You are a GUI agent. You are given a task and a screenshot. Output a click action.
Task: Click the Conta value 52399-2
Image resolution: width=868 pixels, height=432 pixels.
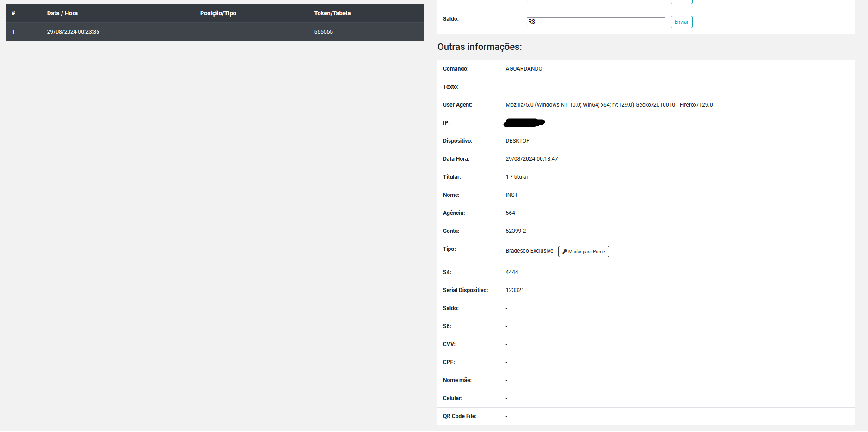[x=516, y=231]
